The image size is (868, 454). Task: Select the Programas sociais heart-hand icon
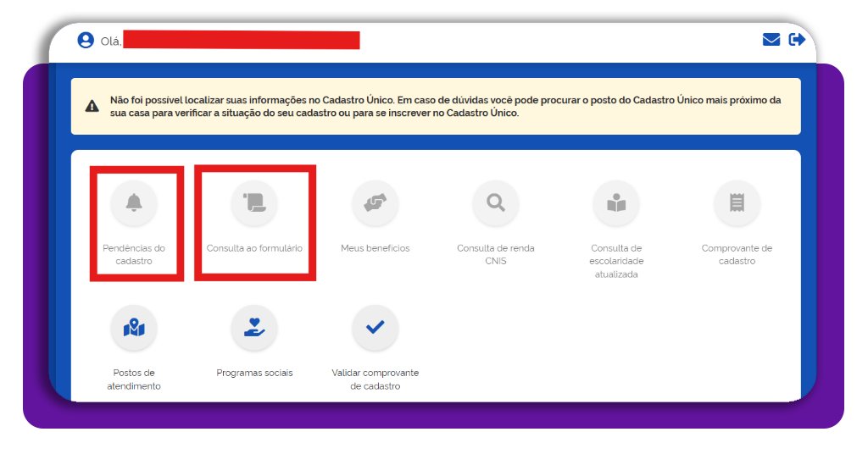click(x=254, y=327)
